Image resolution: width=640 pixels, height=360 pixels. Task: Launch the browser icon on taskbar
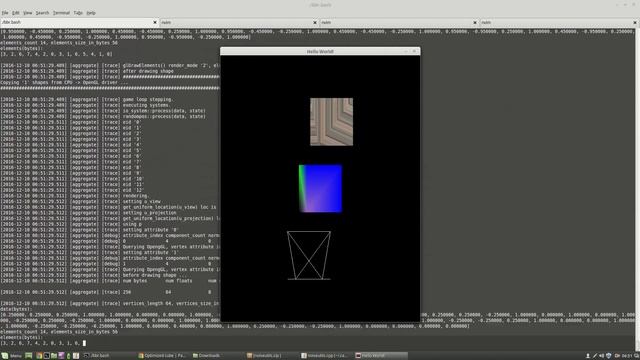(39, 356)
